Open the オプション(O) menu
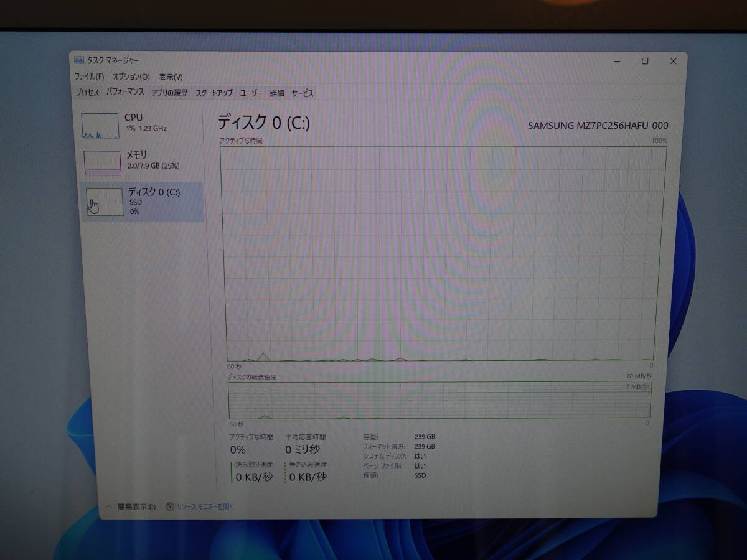Viewport: 747px width, 560px height. coord(131,77)
